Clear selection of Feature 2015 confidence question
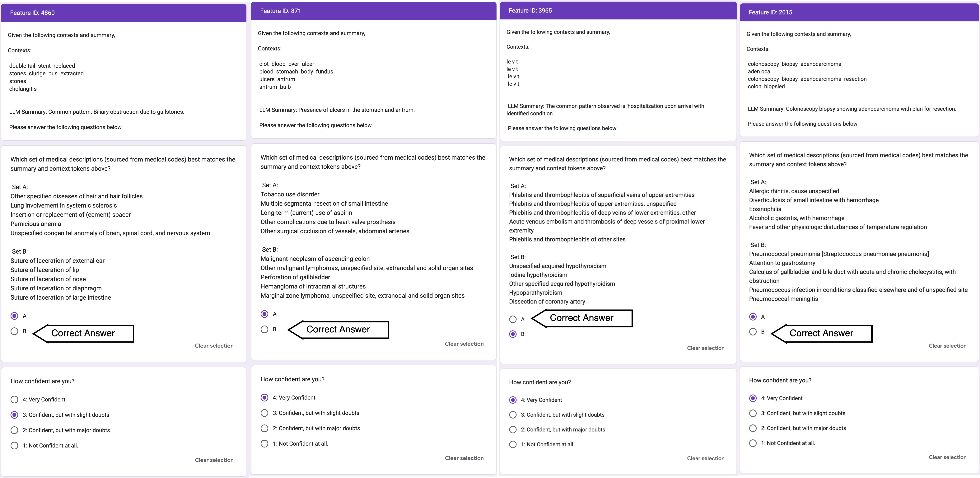 [947, 457]
